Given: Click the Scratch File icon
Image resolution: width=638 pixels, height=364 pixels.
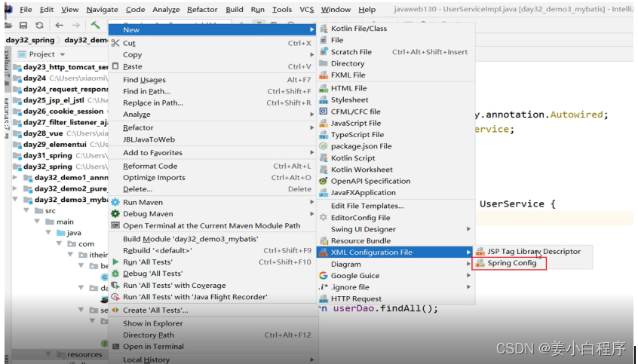Looking at the screenshot, I should click(324, 52).
